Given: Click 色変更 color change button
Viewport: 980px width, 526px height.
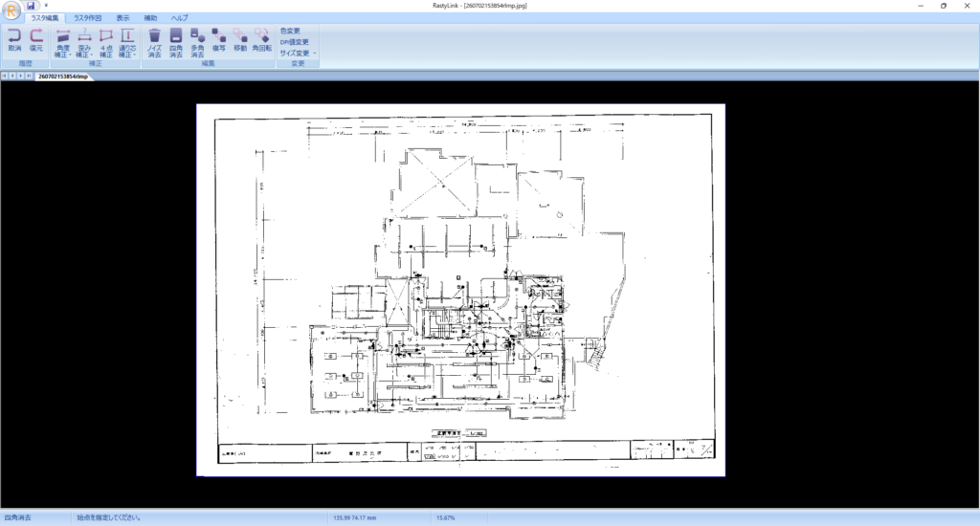Looking at the screenshot, I should click(x=290, y=31).
